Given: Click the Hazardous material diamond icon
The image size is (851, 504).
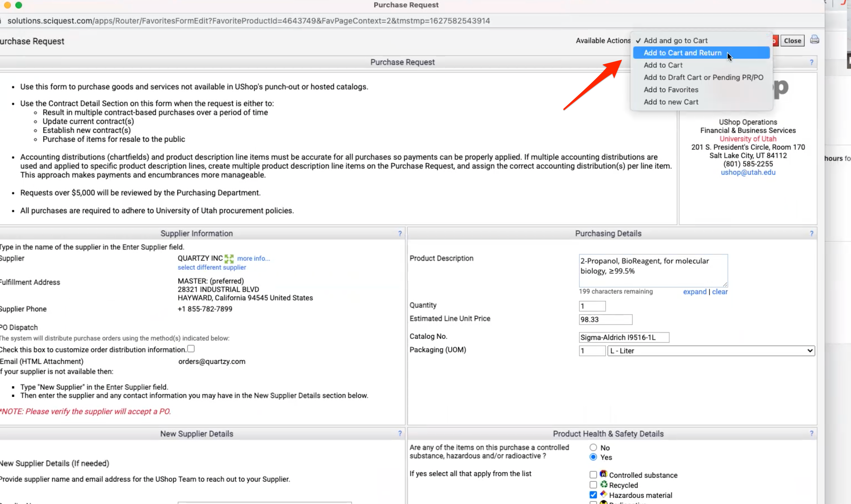Looking at the screenshot, I should pos(603,494).
